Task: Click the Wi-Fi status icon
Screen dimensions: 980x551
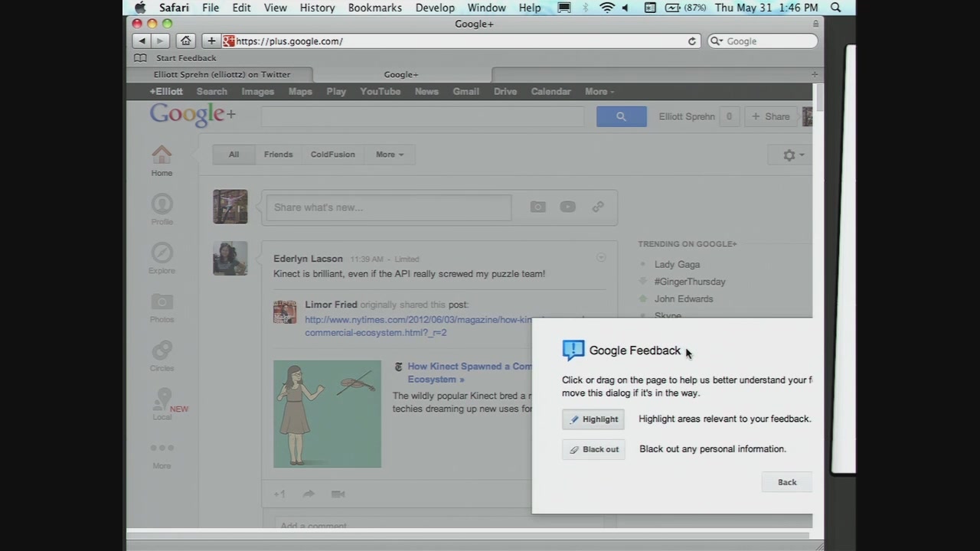Action: pos(607,8)
